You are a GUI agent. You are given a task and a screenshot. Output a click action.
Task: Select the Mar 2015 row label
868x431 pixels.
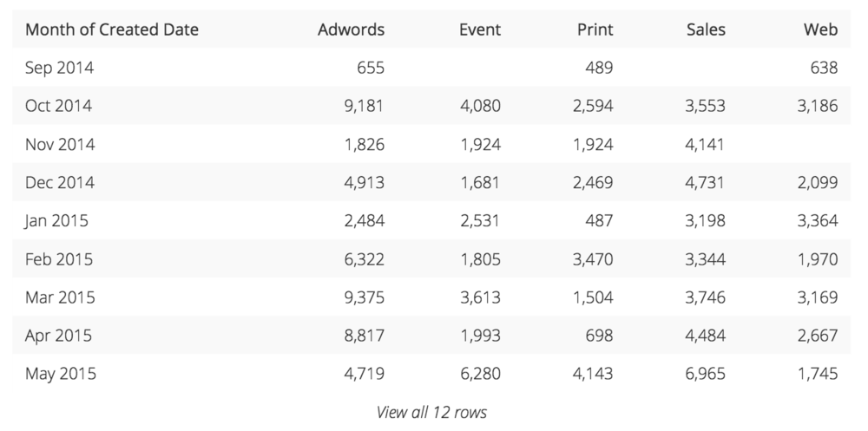[60, 297]
